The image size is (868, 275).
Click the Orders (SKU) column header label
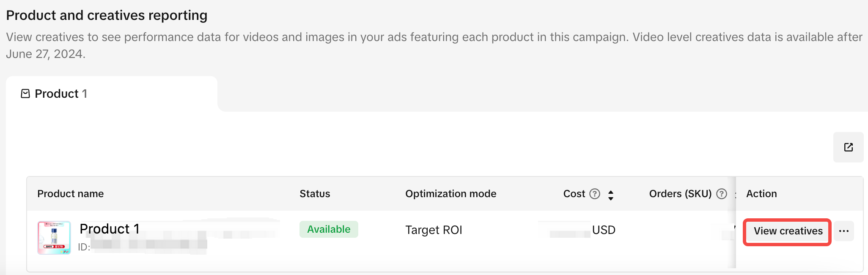pyautogui.click(x=680, y=194)
